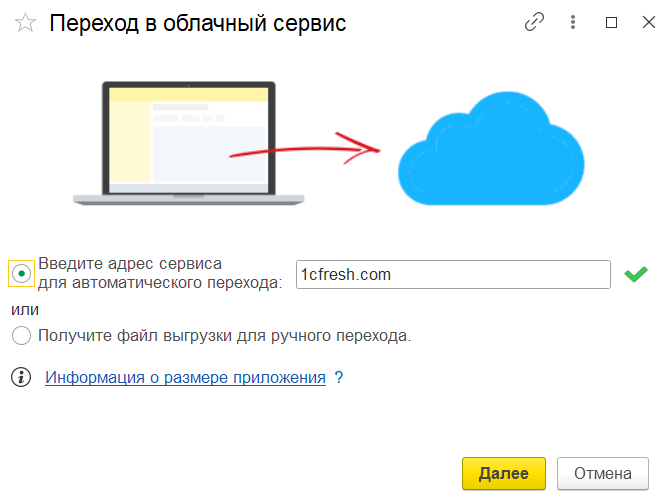Image resolution: width=670 pixels, height=498 pixels.
Task: Click the dialog title 'Переход в облачный сервис'
Action: (x=198, y=23)
